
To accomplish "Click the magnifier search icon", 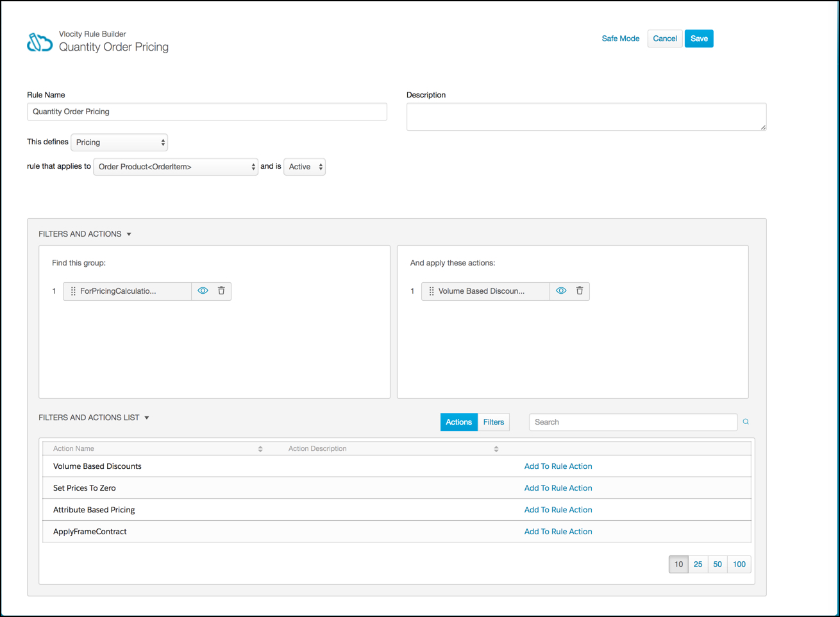I will (x=746, y=422).
